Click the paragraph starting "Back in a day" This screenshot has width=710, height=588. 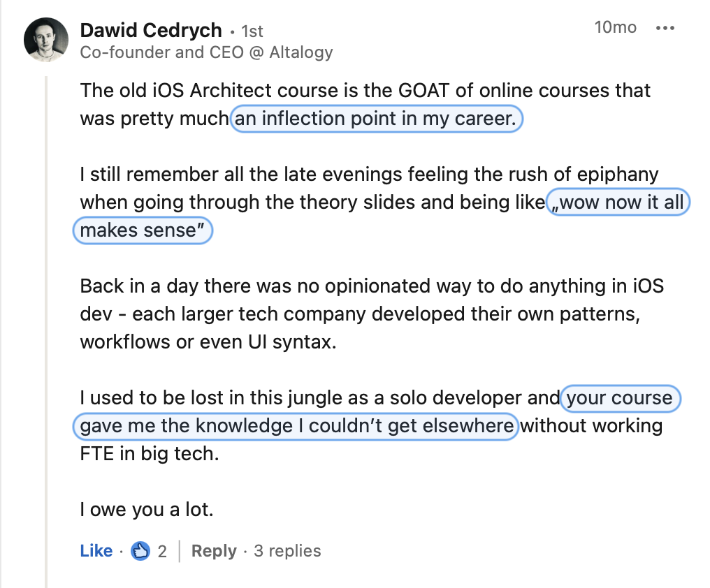[x=372, y=314]
